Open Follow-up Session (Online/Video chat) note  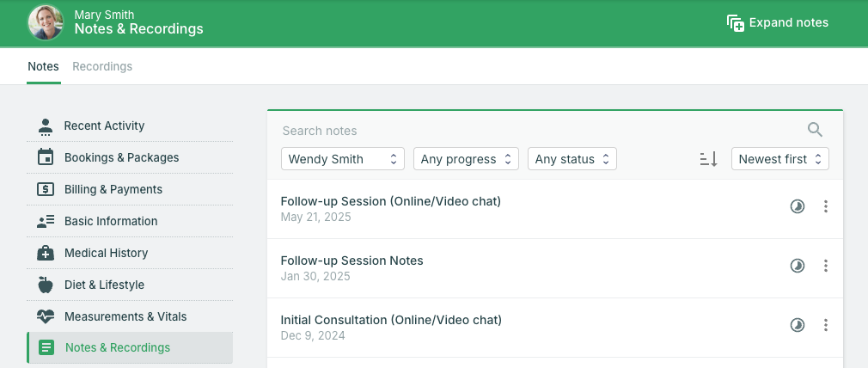click(x=390, y=201)
